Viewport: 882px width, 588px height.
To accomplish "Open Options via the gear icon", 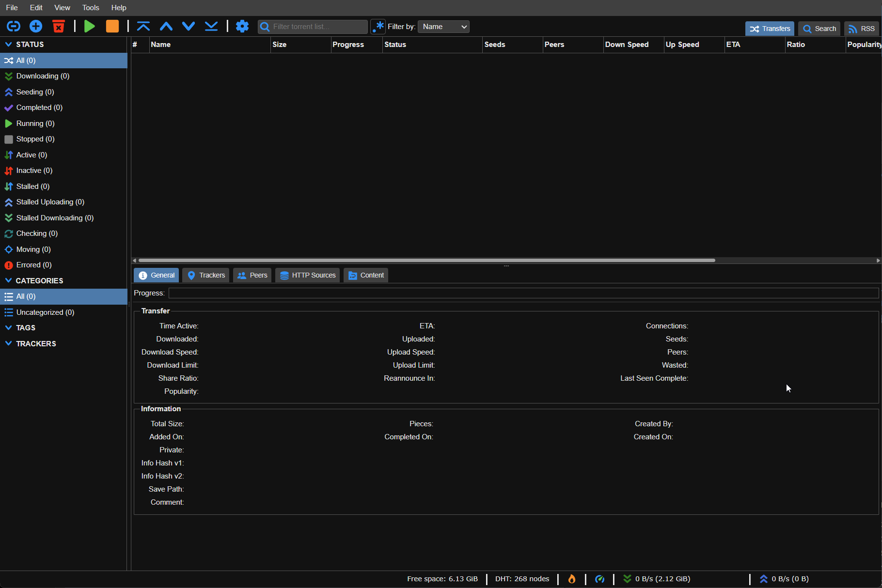I will click(242, 26).
